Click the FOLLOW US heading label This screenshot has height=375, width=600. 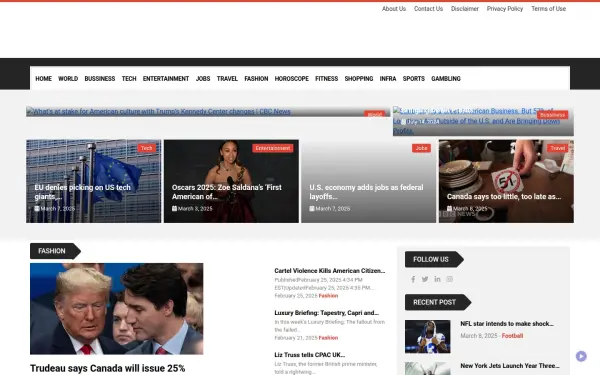coord(434,259)
